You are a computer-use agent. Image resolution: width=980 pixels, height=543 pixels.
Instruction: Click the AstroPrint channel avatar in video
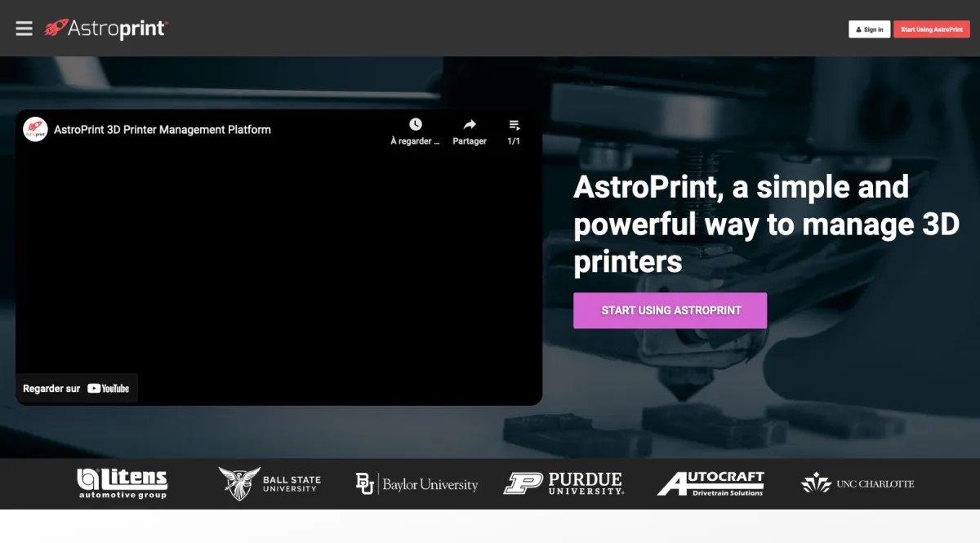pos(35,129)
